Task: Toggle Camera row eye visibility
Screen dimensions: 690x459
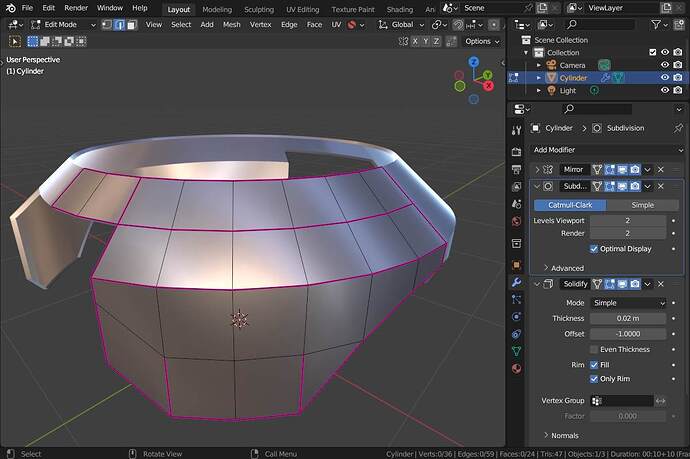Action: pos(665,65)
